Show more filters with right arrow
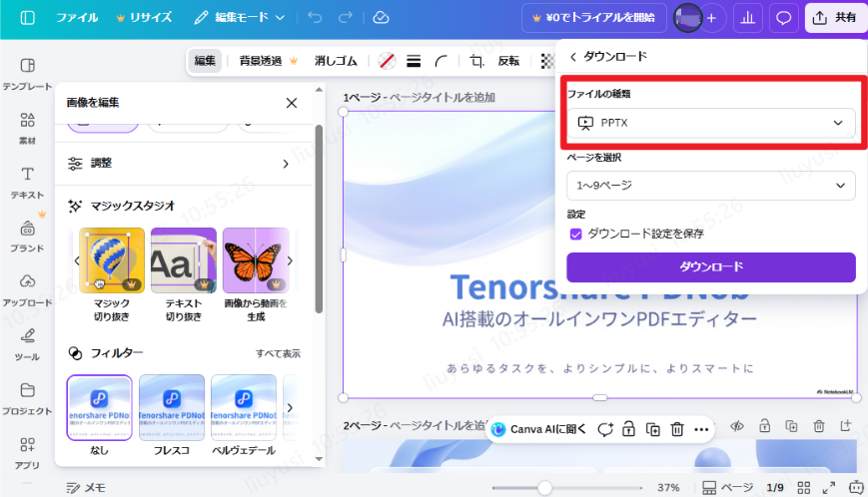 290,408
